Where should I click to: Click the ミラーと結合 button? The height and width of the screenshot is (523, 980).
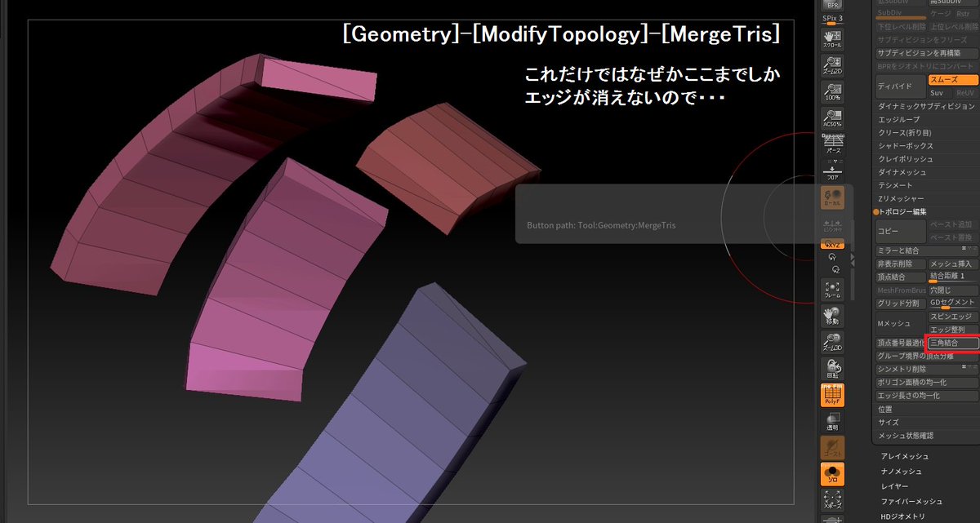(926, 250)
